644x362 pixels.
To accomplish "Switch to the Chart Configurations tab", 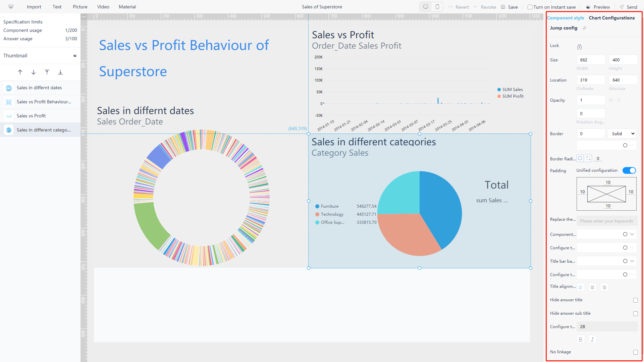I will 612,18.
